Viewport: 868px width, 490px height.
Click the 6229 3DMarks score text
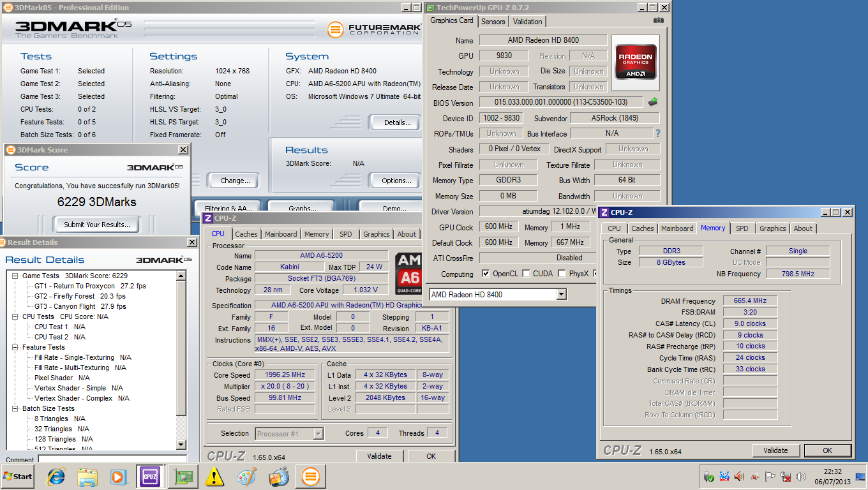(x=96, y=202)
